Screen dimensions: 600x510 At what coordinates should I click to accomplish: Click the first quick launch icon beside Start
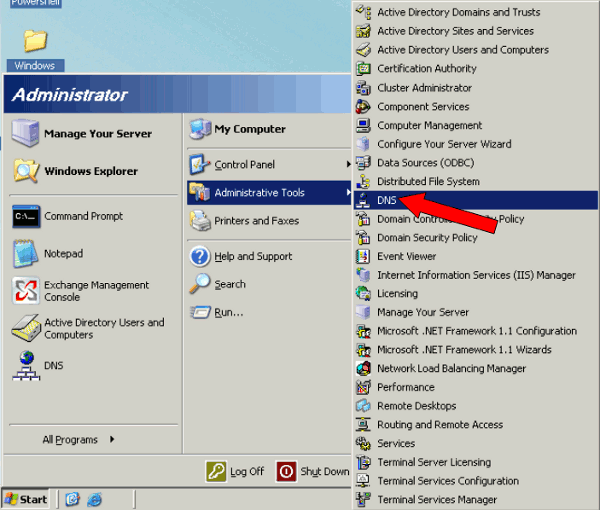coord(72,499)
